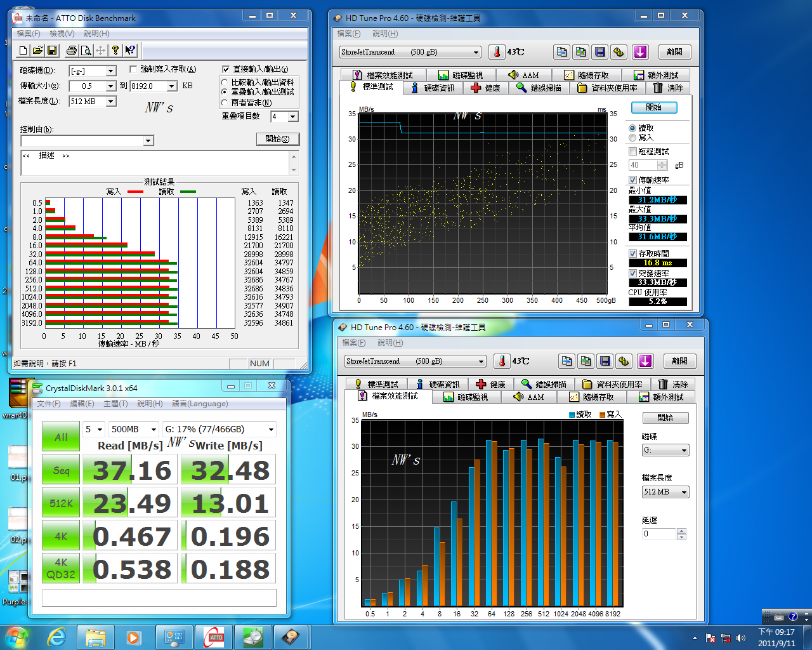Click the yellow Help question mark in ATTO

115,50
